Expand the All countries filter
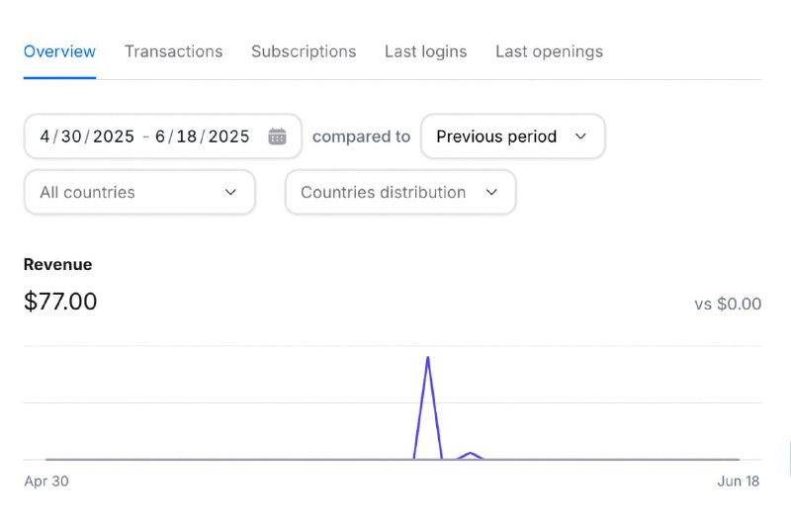The image size is (791, 532). coord(139,192)
